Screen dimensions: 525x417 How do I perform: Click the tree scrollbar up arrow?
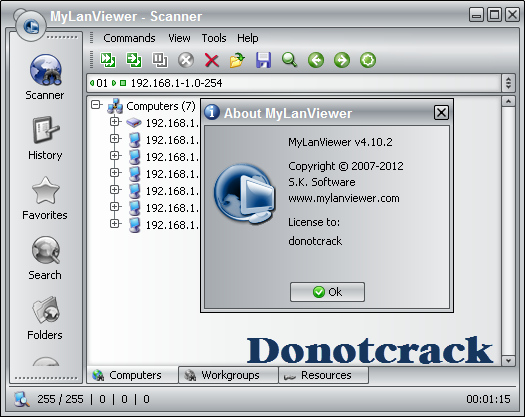[508, 101]
